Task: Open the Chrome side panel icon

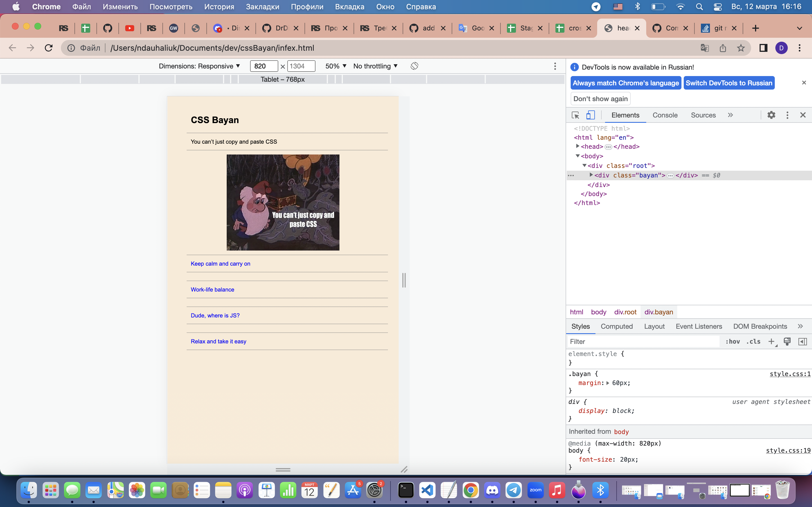Action: (763, 48)
